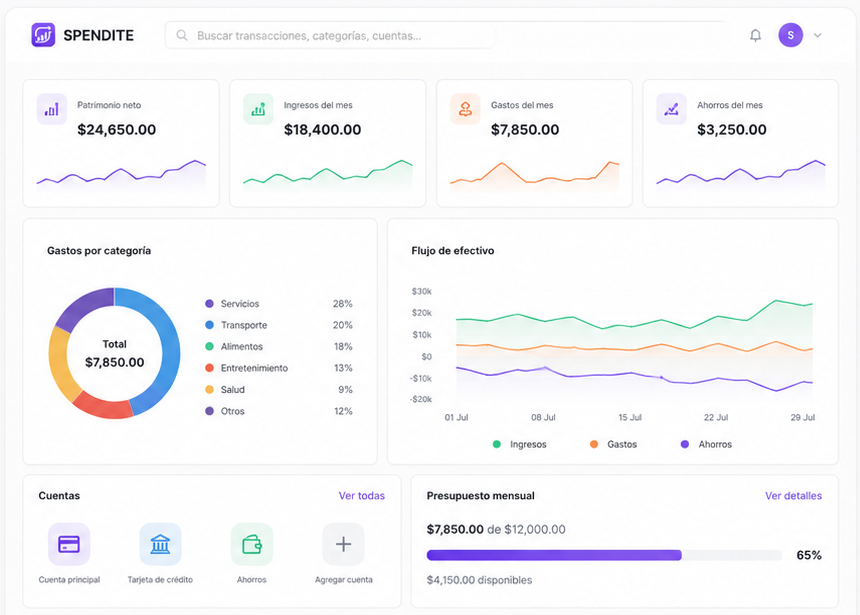This screenshot has height=615, width=860.
Task: Toggle the Ahorros legend in cash flow chart
Action: (706, 444)
